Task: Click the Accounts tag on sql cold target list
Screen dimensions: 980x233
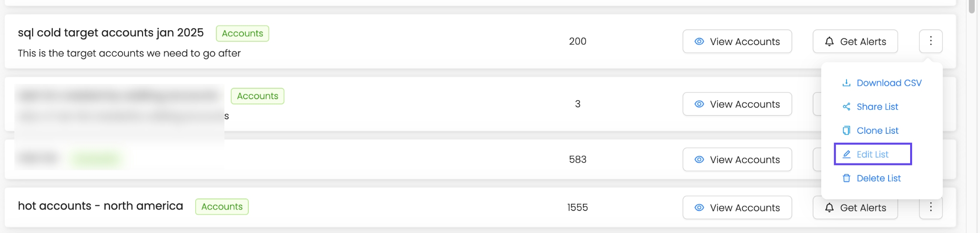Action: click(x=242, y=34)
